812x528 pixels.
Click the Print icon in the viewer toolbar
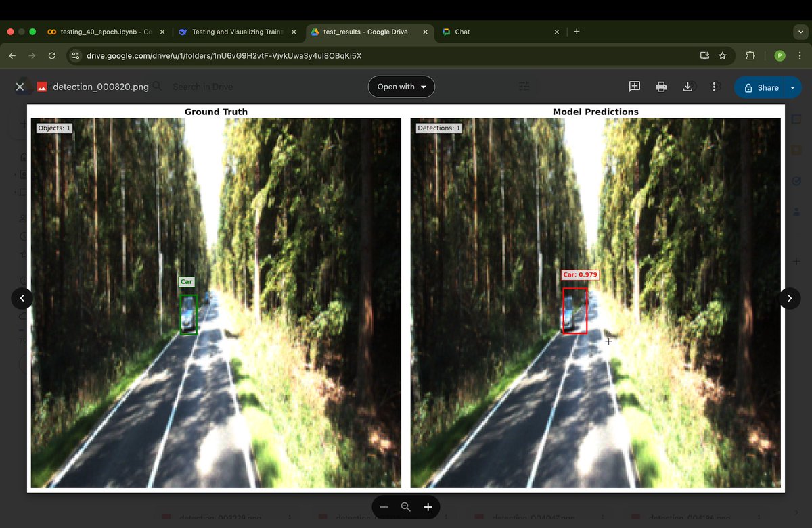[x=661, y=87]
